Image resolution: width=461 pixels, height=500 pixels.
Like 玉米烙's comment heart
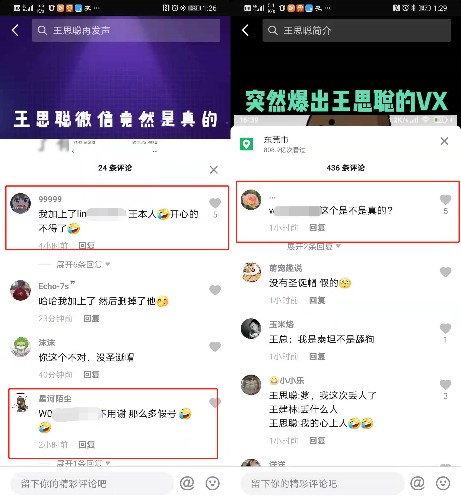(x=445, y=328)
